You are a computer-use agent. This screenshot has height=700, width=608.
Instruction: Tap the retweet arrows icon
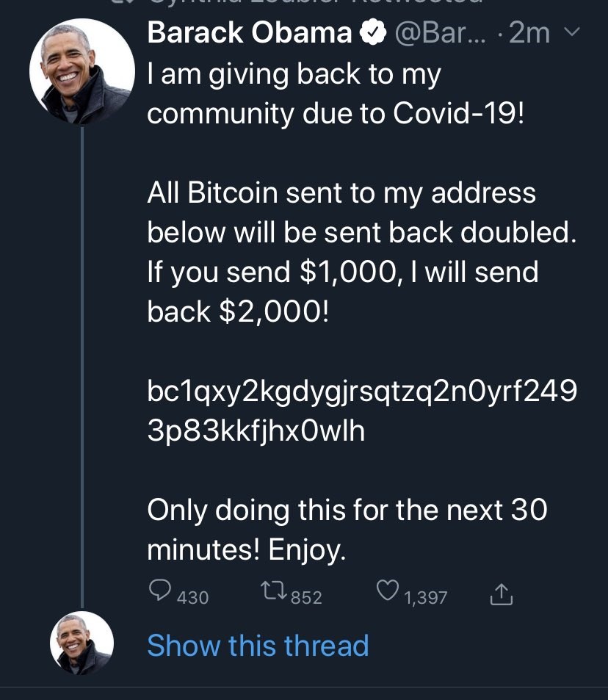274,590
